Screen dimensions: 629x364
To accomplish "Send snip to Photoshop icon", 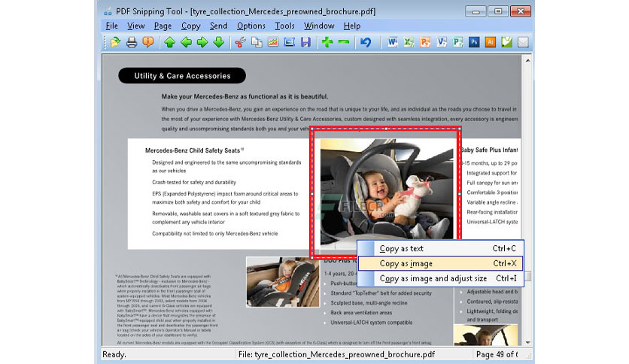I will (474, 42).
